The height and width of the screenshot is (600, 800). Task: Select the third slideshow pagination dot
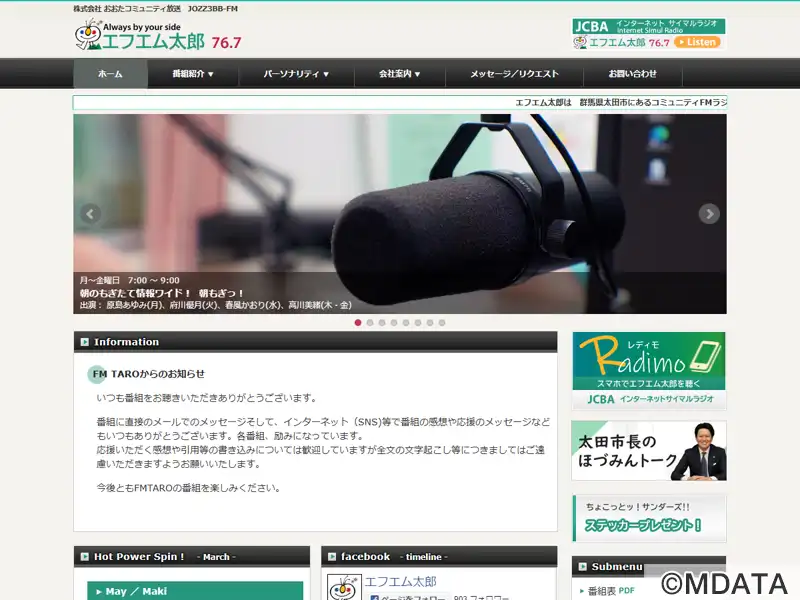[382, 322]
